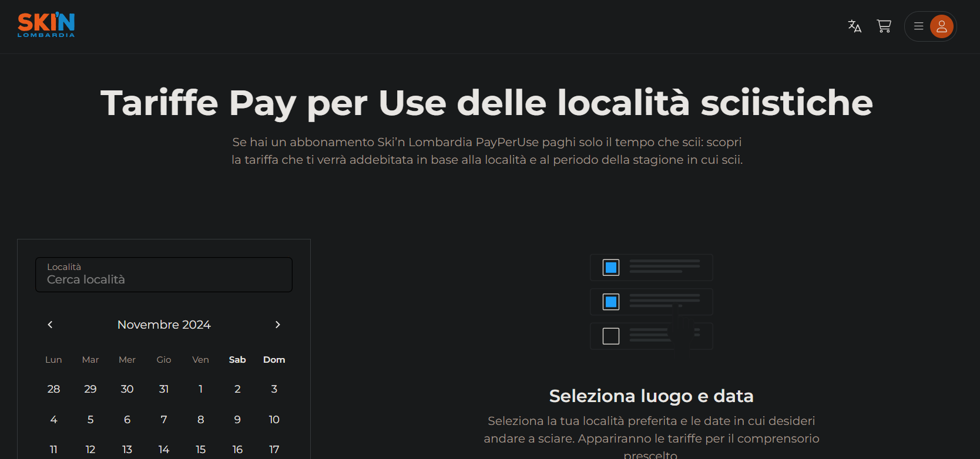Open the user account avatar

(941, 26)
